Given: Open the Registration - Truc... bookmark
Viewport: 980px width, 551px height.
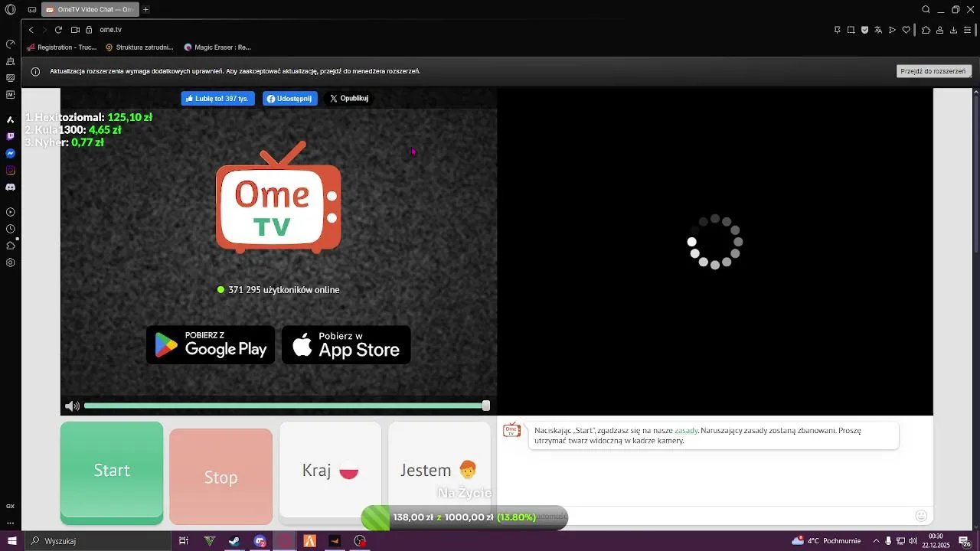Looking at the screenshot, I should [x=62, y=47].
